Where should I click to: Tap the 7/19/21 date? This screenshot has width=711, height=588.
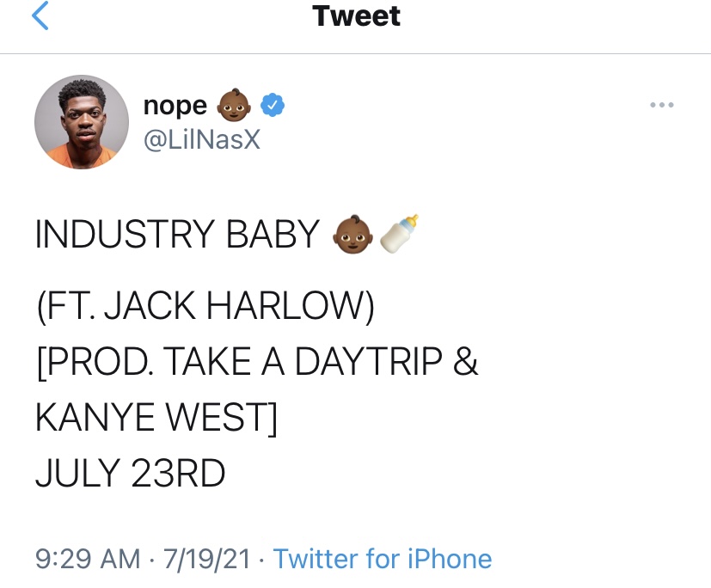207,559
